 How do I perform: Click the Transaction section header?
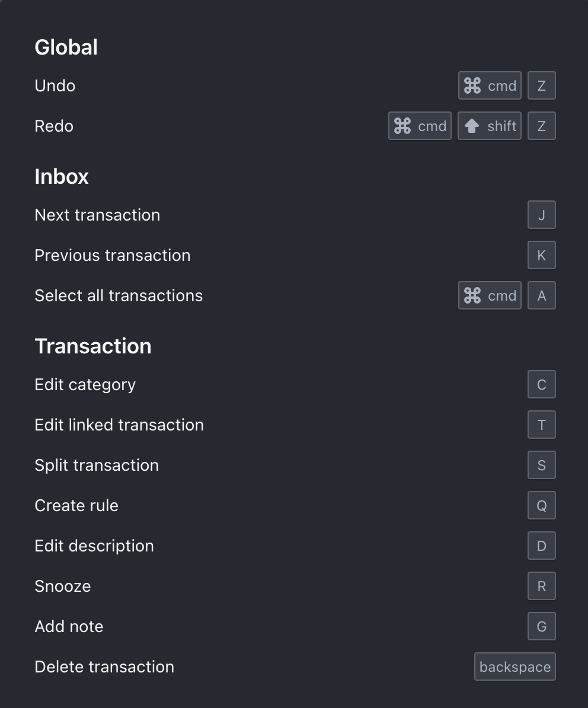point(93,346)
